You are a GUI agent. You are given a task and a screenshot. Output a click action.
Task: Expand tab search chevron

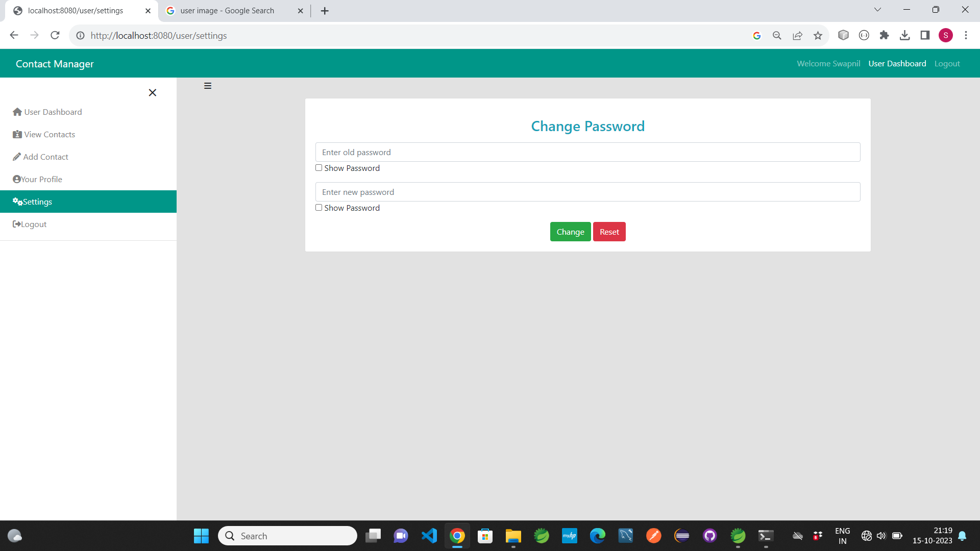tap(877, 10)
